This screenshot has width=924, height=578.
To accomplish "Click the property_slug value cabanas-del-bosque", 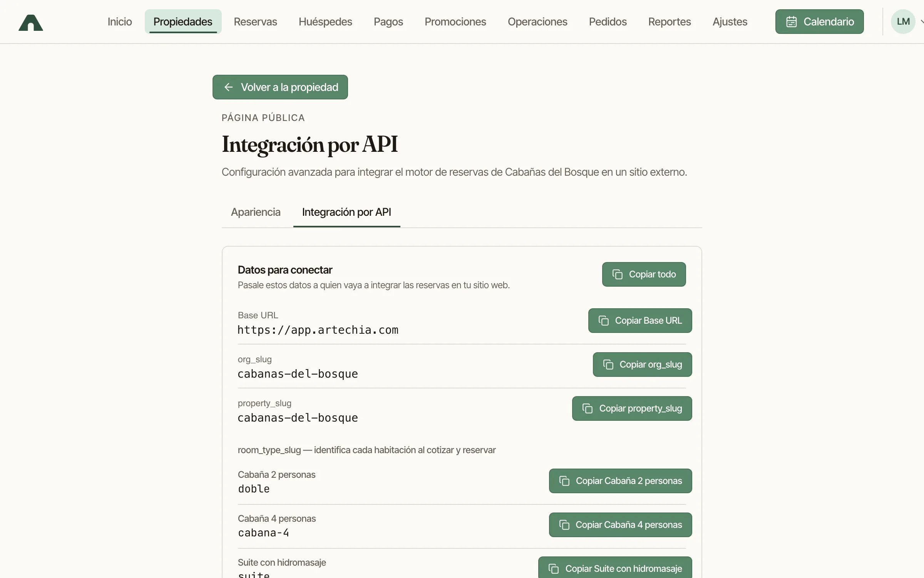I will (x=298, y=418).
